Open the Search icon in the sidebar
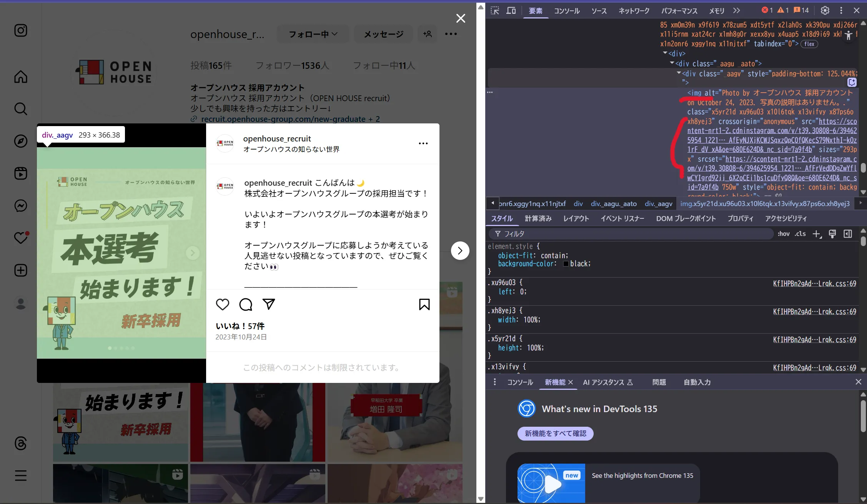This screenshot has height=504, width=867. point(21,109)
